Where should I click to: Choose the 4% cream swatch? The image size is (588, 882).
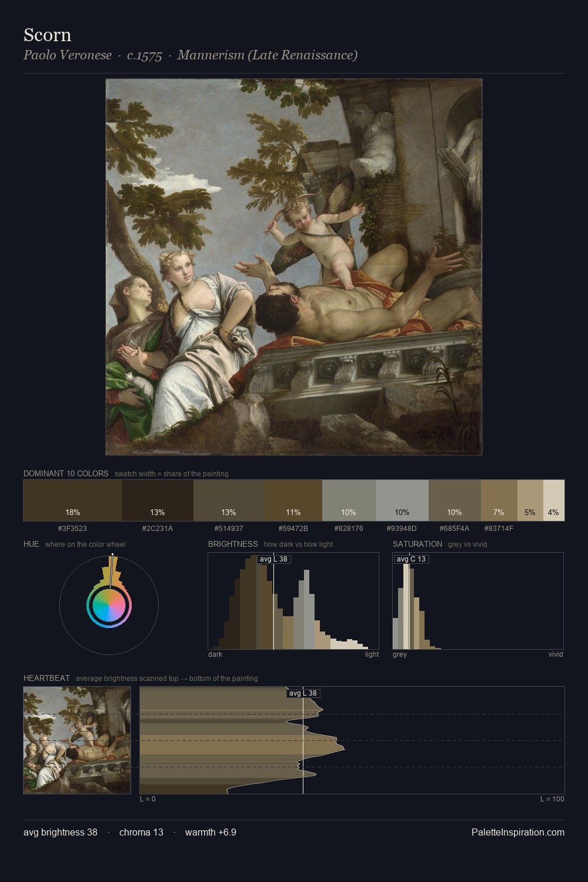(554, 500)
